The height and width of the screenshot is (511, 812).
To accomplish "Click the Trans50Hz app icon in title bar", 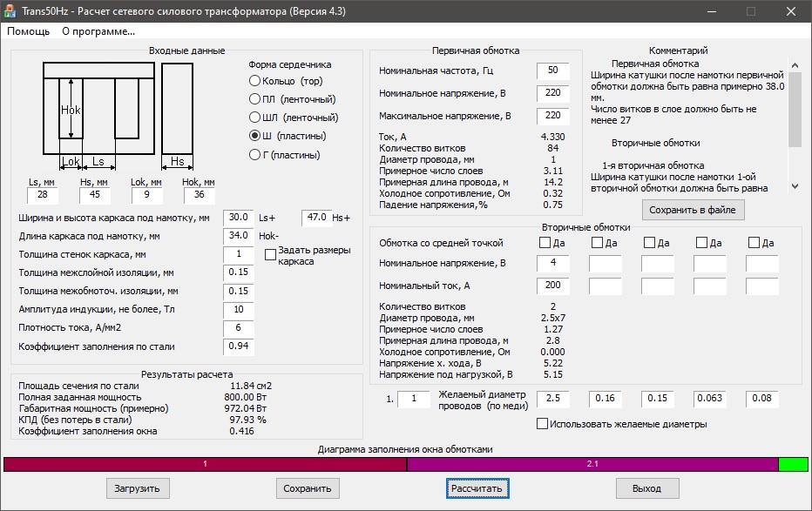I will click(x=10, y=10).
